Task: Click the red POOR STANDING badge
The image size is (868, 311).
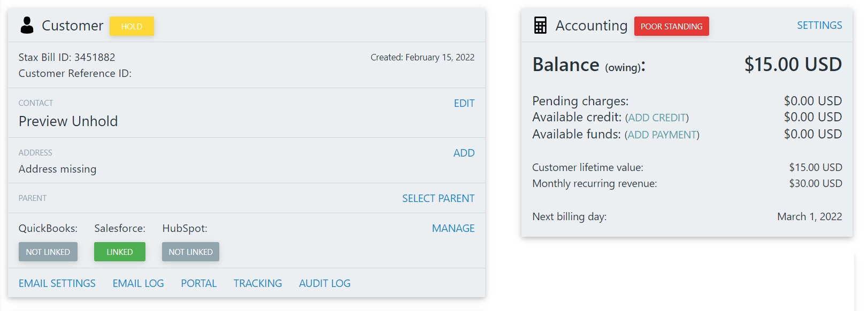Action: pyautogui.click(x=671, y=26)
